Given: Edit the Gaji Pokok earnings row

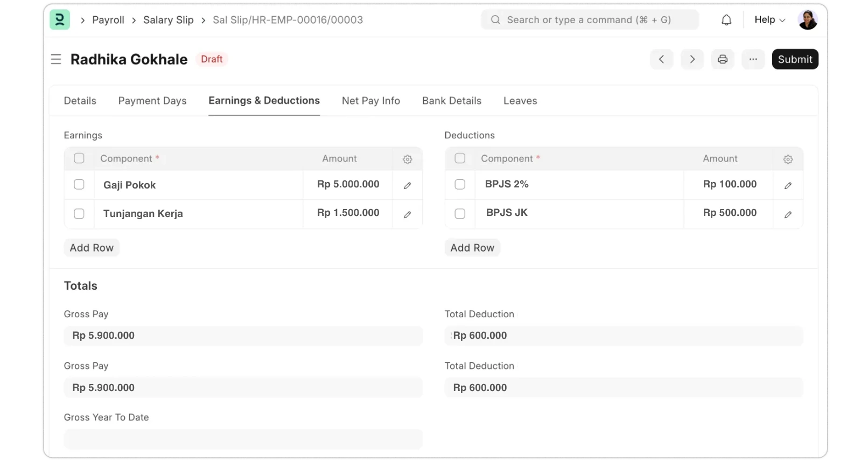Looking at the screenshot, I should pos(408,185).
